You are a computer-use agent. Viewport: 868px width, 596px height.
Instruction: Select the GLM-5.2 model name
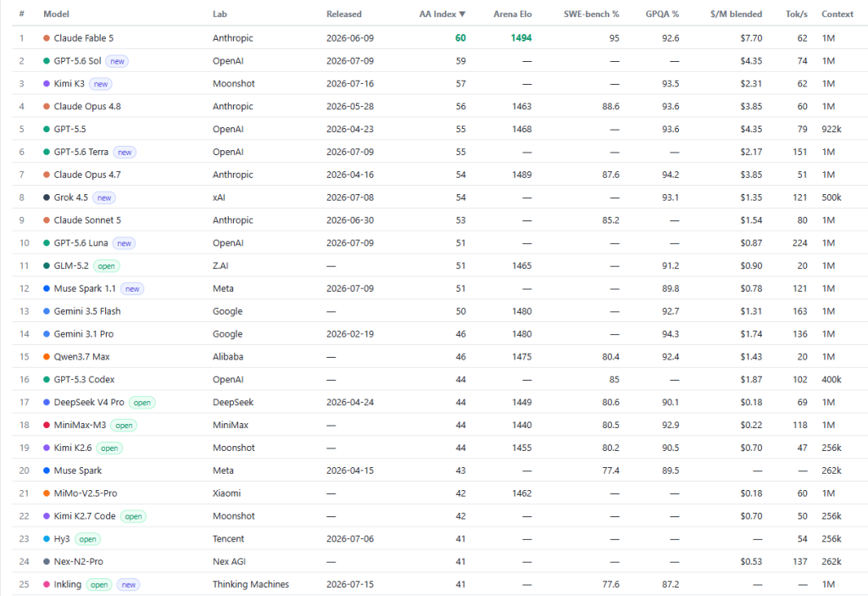pyautogui.click(x=71, y=265)
